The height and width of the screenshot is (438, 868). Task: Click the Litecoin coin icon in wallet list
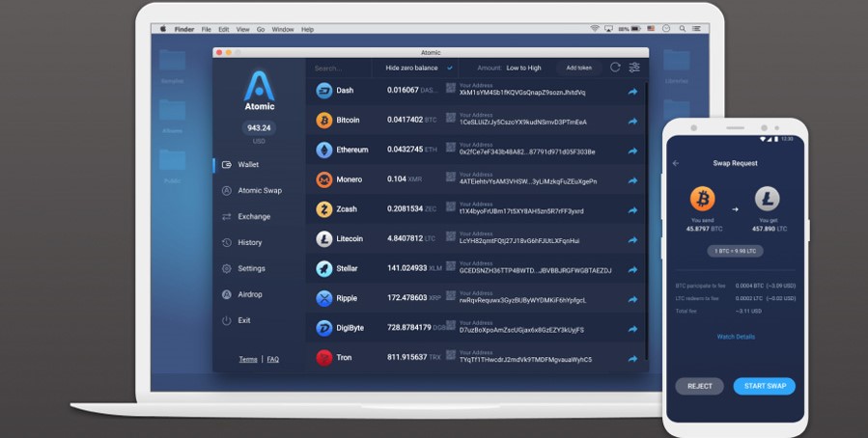point(323,239)
